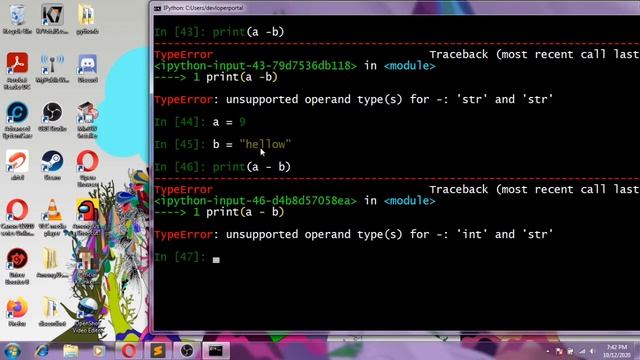Launch the K7 security shortcut
640x360 pixels.
click(x=52, y=19)
